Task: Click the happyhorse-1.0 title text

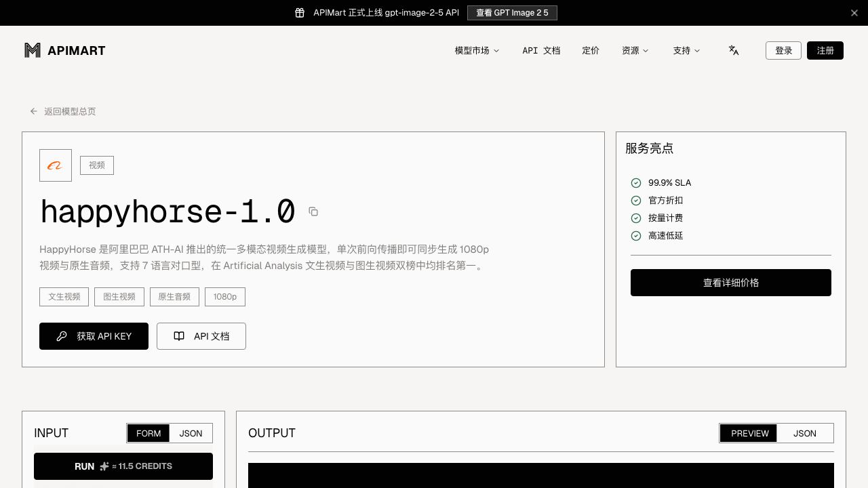Action: (x=167, y=211)
